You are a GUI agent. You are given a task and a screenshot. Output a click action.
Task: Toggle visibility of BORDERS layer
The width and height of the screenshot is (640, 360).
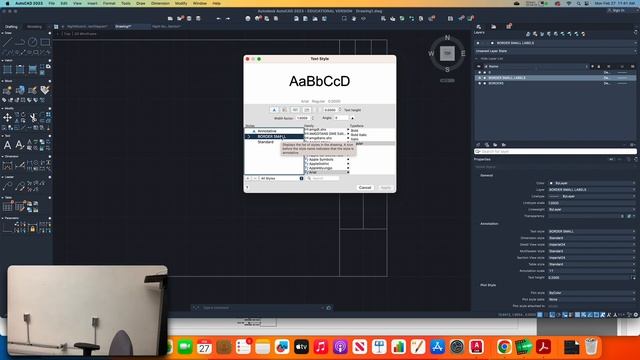point(479,83)
